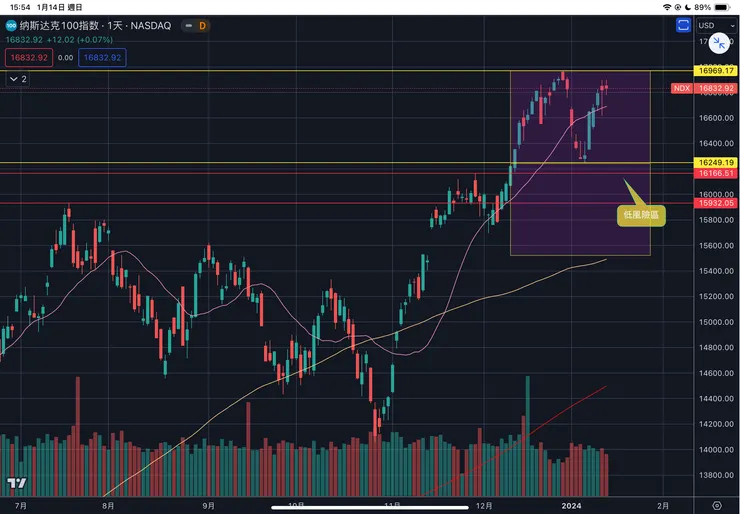Click the red 15932.05 price label
Screen dimensions: 740x514
pyautogui.click(x=716, y=203)
